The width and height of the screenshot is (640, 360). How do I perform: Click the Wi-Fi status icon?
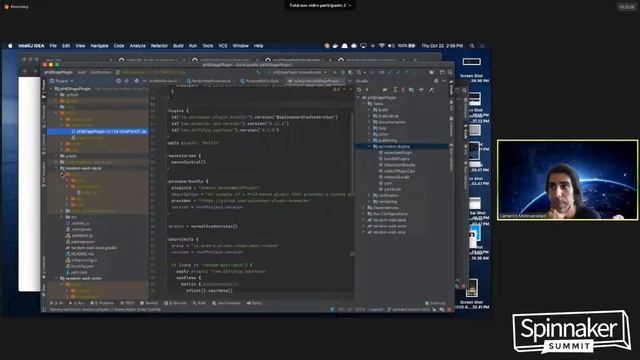click(x=382, y=46)
